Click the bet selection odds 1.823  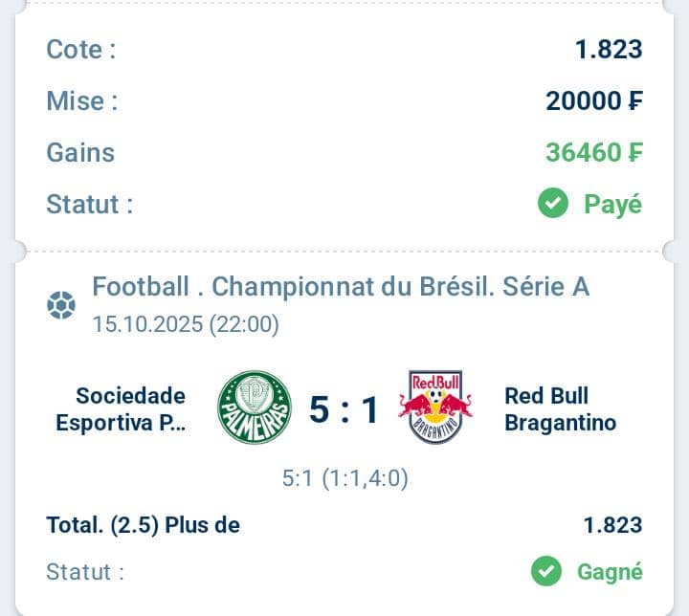pyautogui.click(x=612, y=525)
